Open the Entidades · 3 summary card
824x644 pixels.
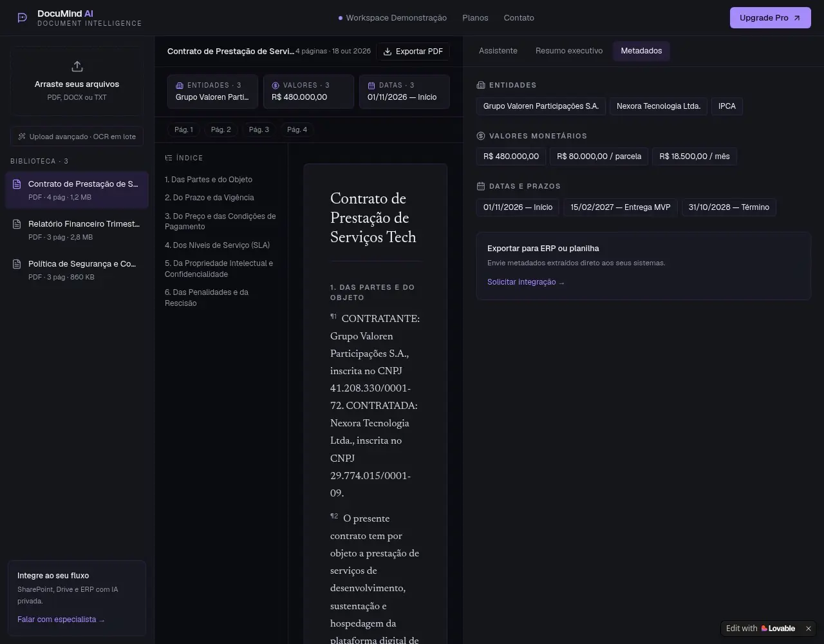[212, 91]
